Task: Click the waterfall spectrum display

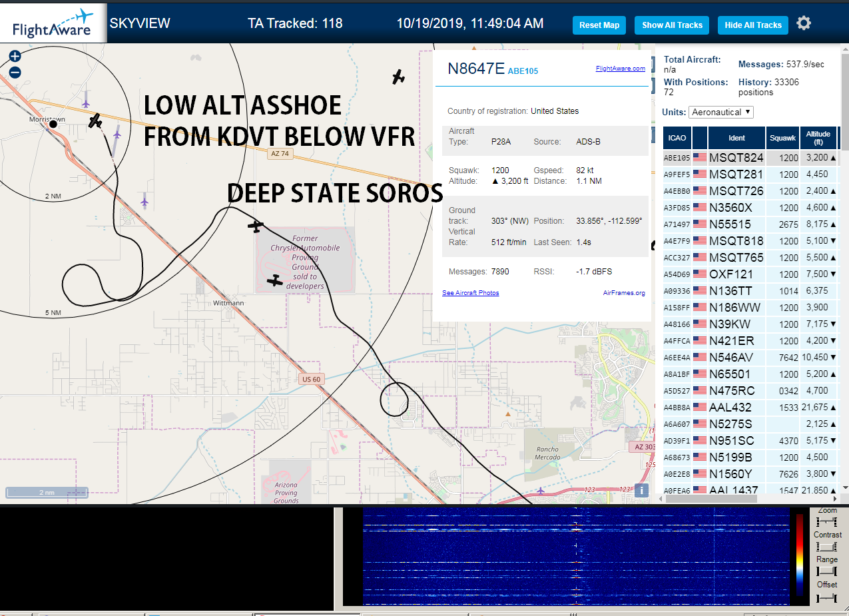Action: (x=575, y=556)
